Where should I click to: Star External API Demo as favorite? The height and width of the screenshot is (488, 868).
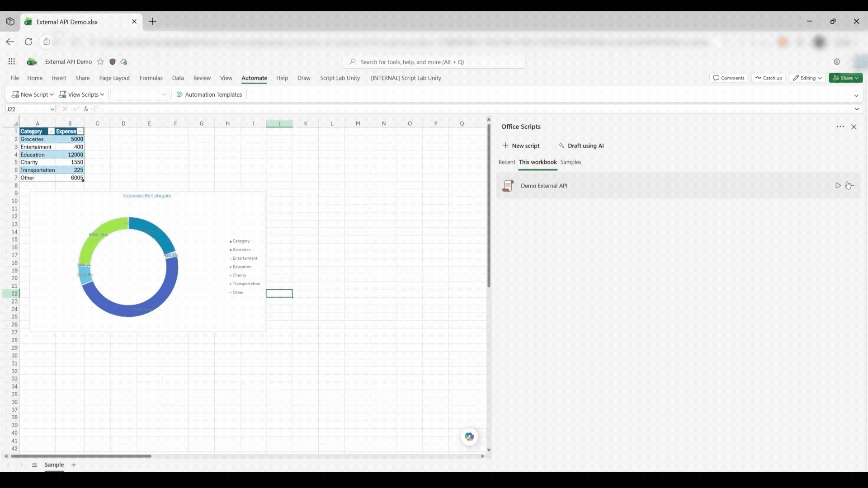click(101, 61)
